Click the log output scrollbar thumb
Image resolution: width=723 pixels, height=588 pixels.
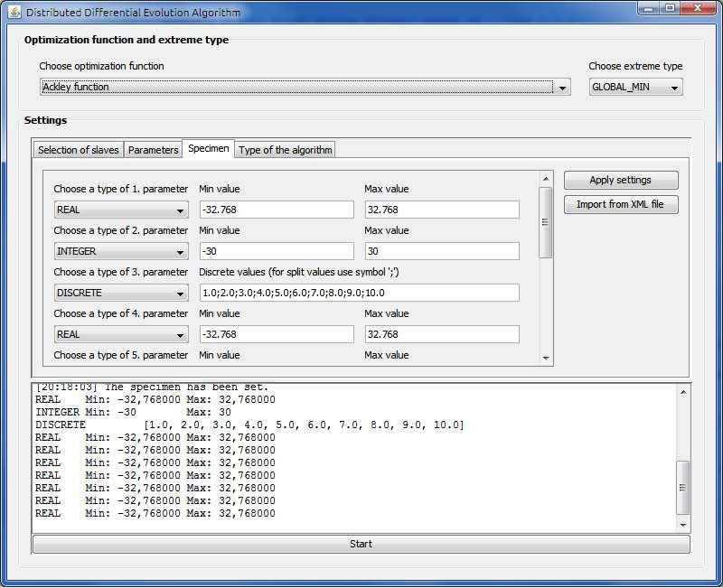(x=683, y=488)
